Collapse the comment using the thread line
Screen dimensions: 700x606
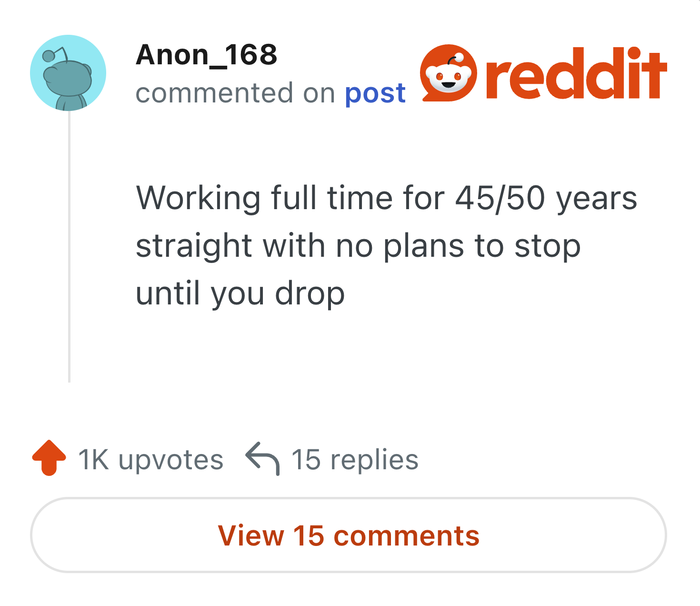point(70,247)
